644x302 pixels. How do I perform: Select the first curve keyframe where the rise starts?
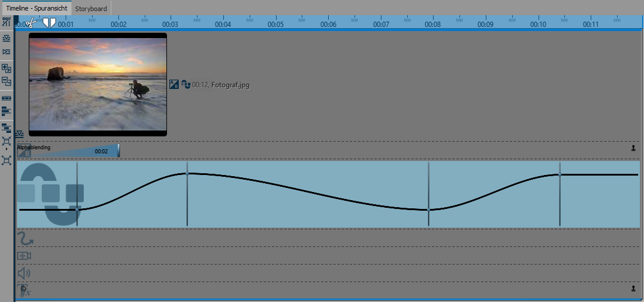[x=77, y=210]
